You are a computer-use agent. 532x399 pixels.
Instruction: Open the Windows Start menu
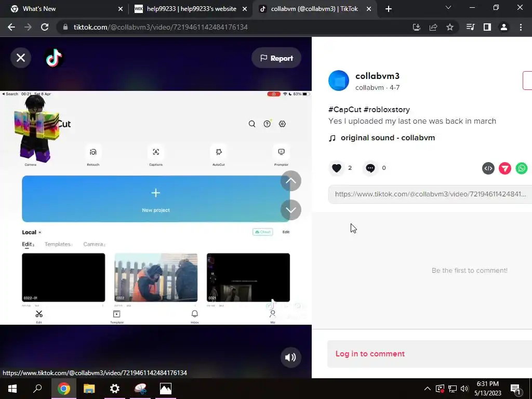tap(12, 389)
